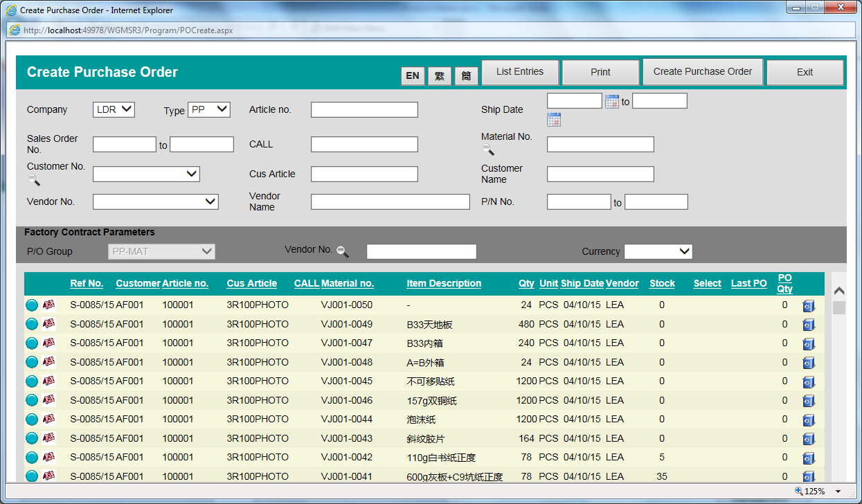Image resolution: width=862 pixels, height=504 pixels.
Task: Focus the Vendor Name input field
Action: click(x=390, y=201)
